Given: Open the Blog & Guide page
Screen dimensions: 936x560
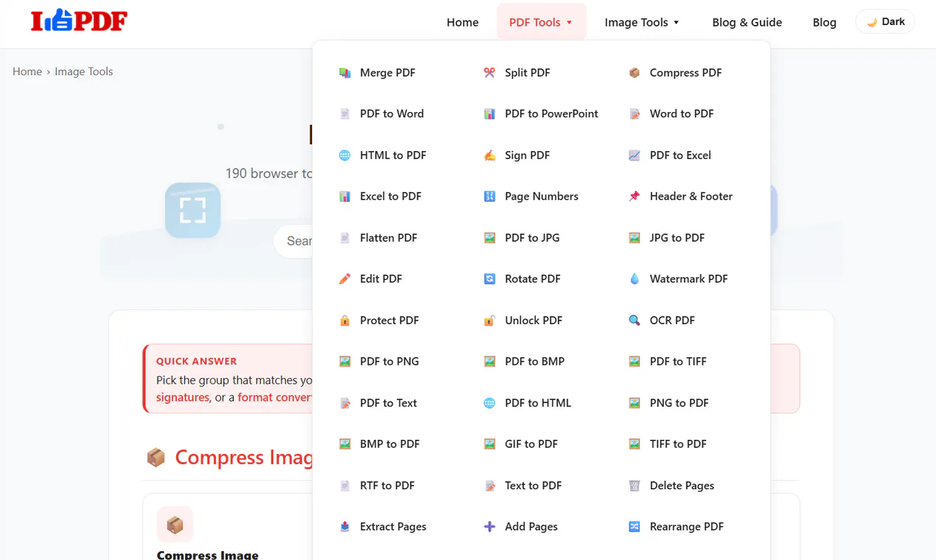Looking at the screenshot, I should (x=747, y=22).
